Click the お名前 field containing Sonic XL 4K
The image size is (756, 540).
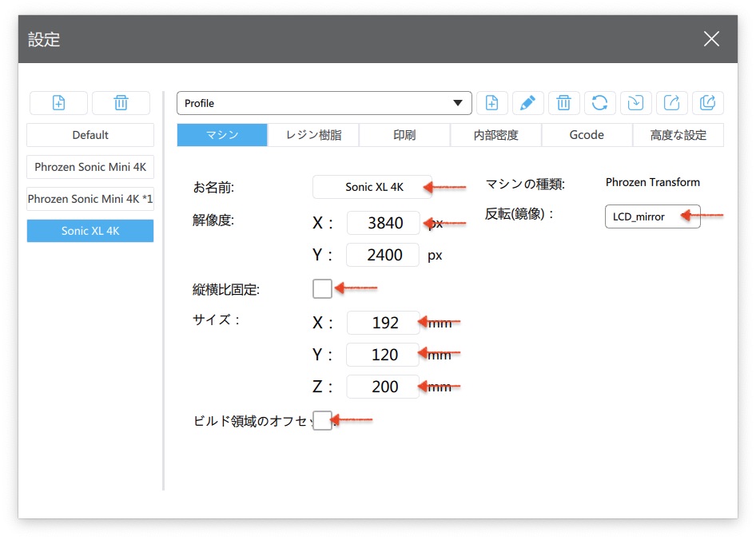pyautogui.click(x=372, y=187)
